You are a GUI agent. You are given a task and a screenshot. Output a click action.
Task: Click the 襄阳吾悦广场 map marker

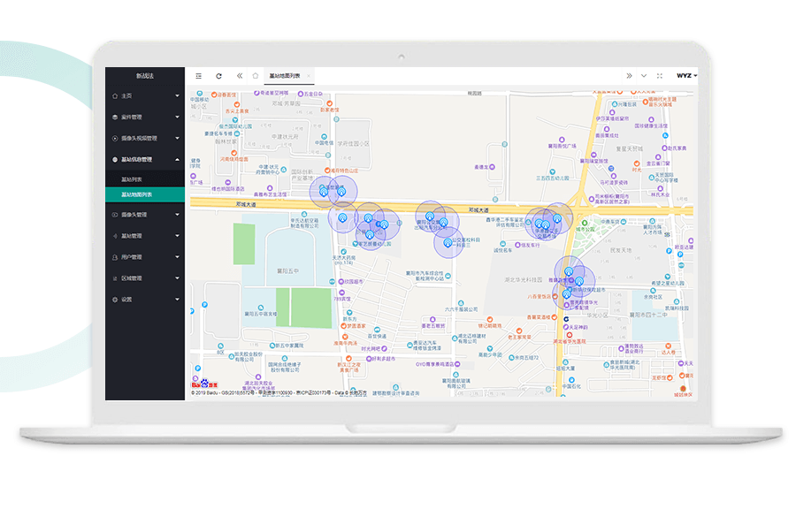pyautogui.click(x=562, y=140)
